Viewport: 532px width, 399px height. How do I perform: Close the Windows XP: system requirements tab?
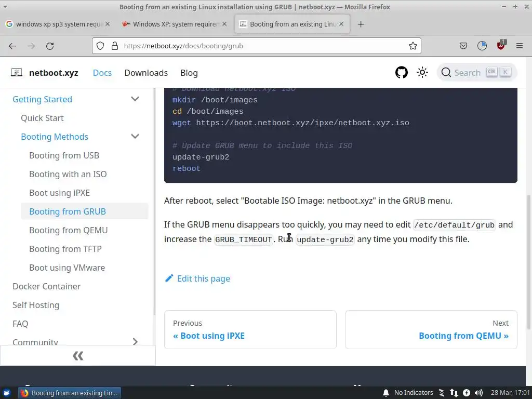click(224, 24)
